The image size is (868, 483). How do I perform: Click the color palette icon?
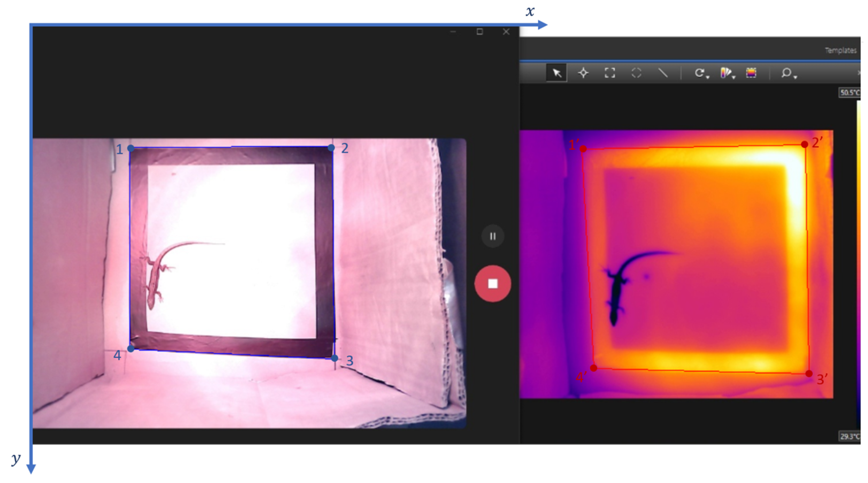pyautogui.click(x=725, y=72)
